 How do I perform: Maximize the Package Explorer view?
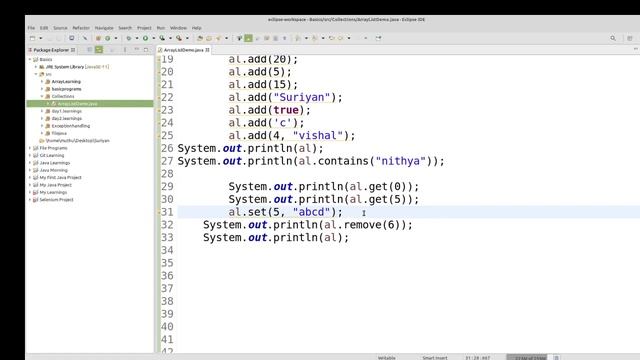(x=146, y=49)
